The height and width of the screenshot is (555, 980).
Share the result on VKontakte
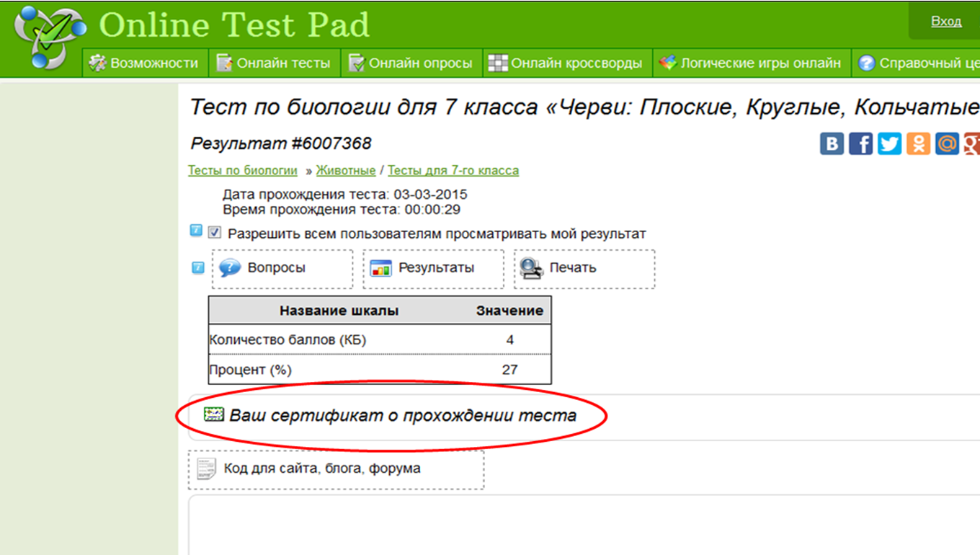pyautogui.click(x=832, y=143)
